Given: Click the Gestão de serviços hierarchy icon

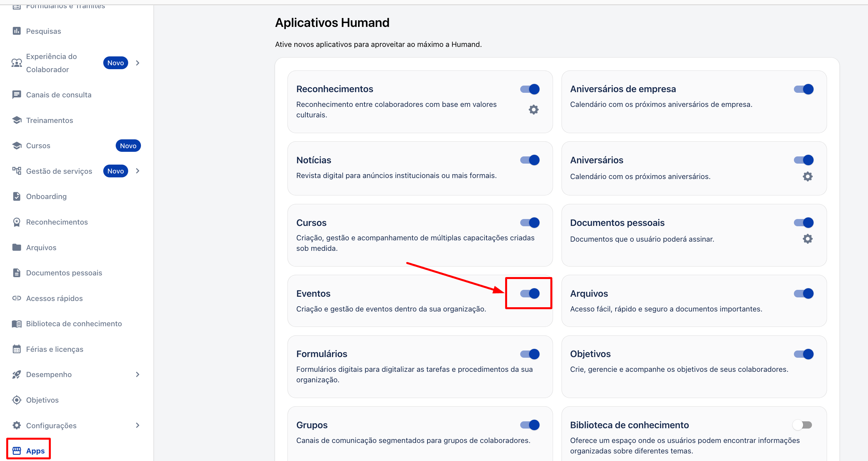Looking at the screenshot, I should 16,171.
